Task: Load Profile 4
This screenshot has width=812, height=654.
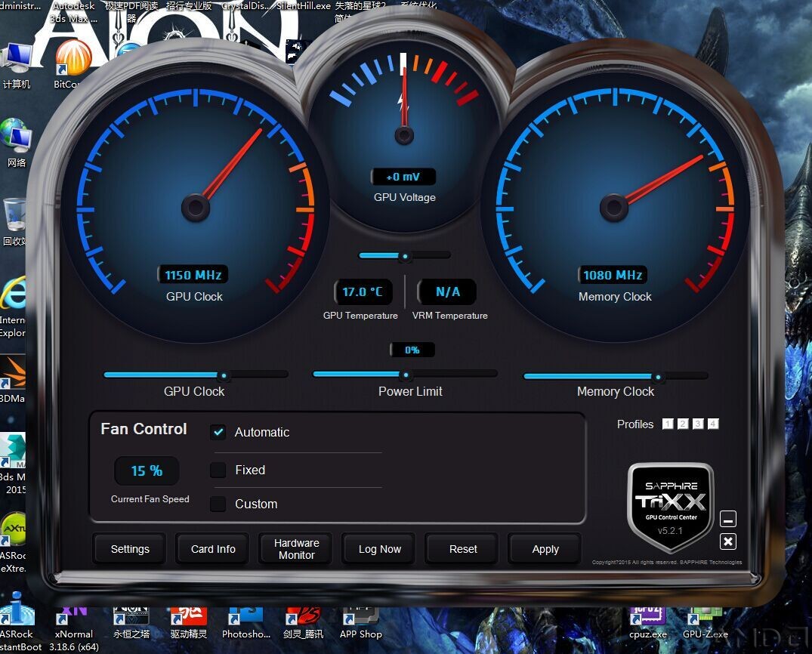Action: click(713, 424)
